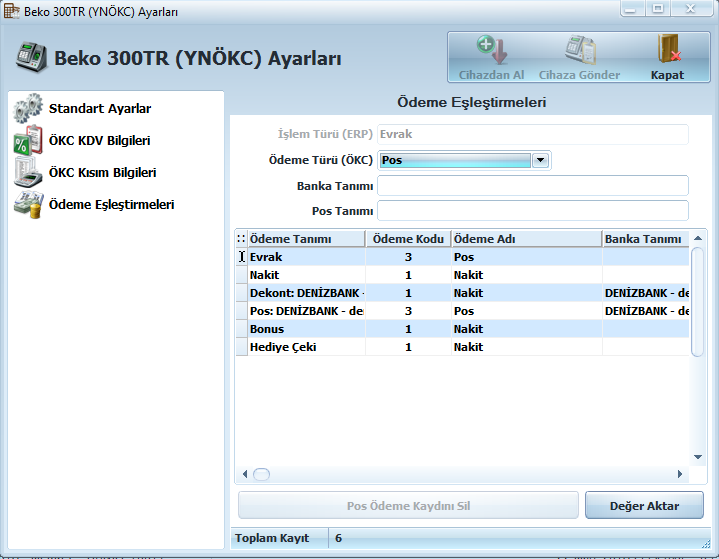719x559 pixels.
Task: Click into the Pos Tanımı field
Action: (532, 211)
